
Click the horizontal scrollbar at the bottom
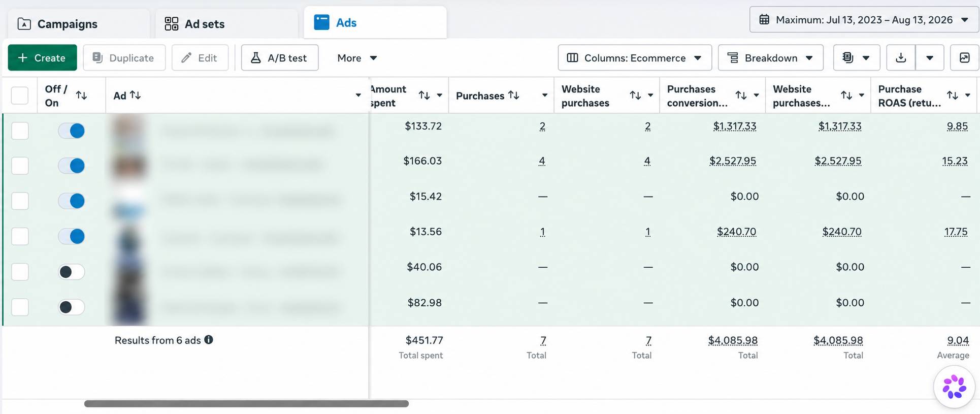point(246,404)
